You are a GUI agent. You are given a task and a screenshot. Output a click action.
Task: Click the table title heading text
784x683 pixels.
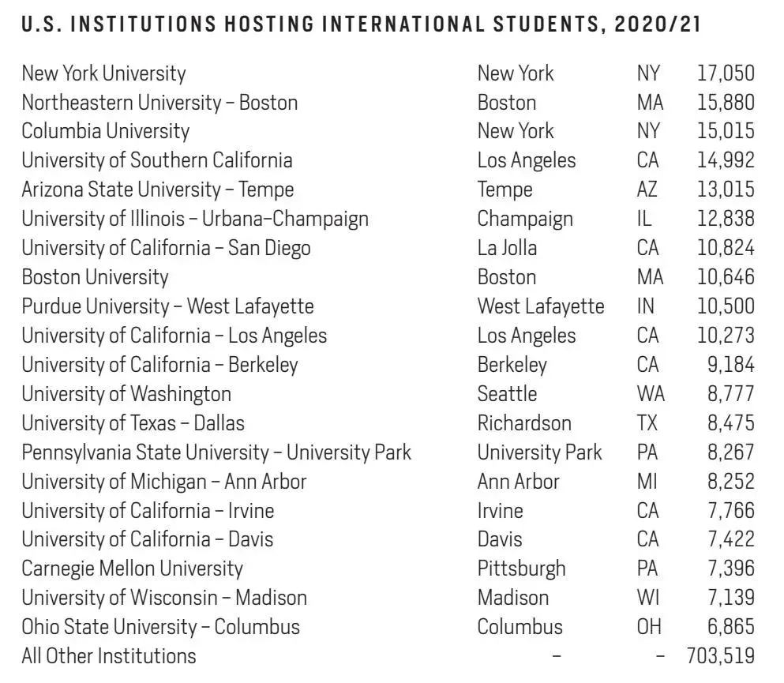point(361,24)
